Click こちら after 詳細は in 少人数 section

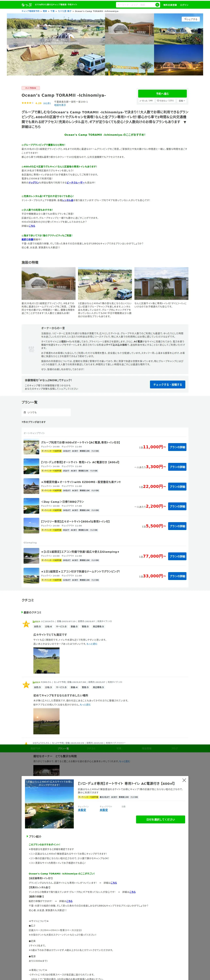32,226
